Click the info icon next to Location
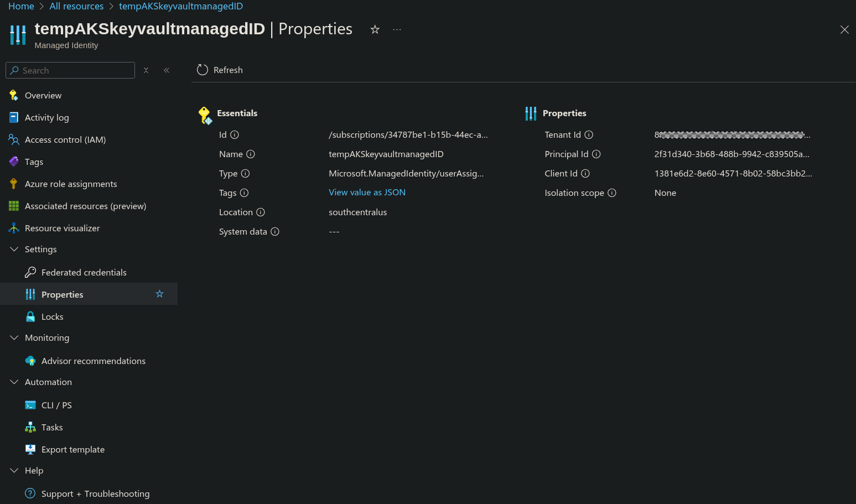Screen dimensions: 856x504 261,212
